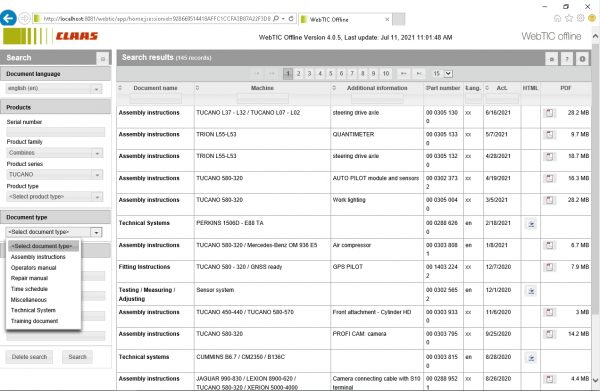This screenshot has width=600, height=391.
Task: Open PDF for TRION QUANTIMETER instructions
Action: pos(549,135)
